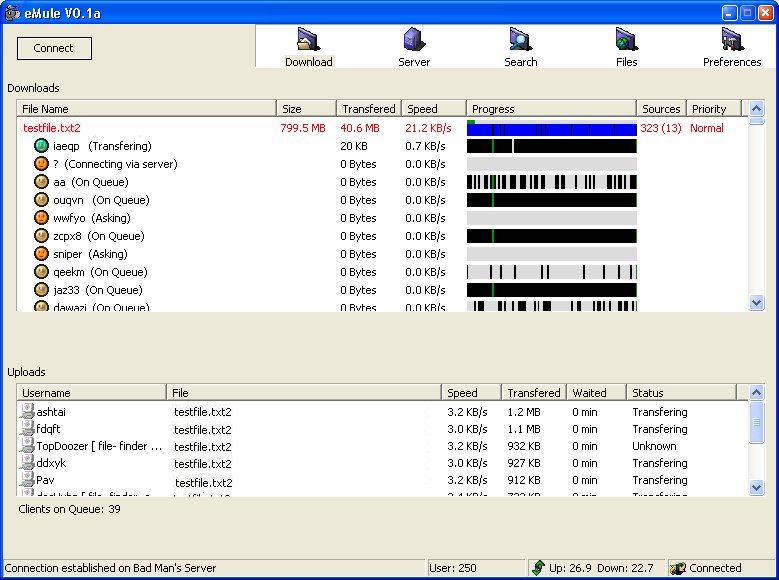Click the striped progress bar for aa
The height and width of the screenshot is (580, 779).
point(551,182)
